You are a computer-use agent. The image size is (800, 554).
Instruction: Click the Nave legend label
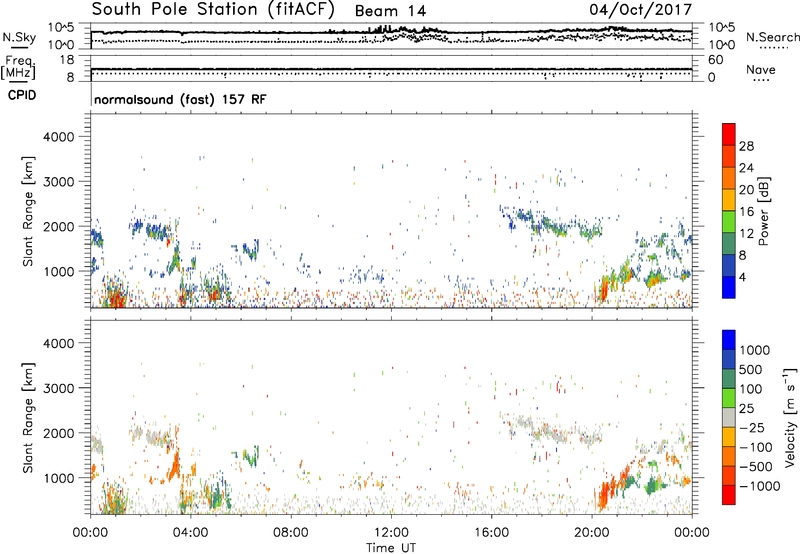[761, 69]
